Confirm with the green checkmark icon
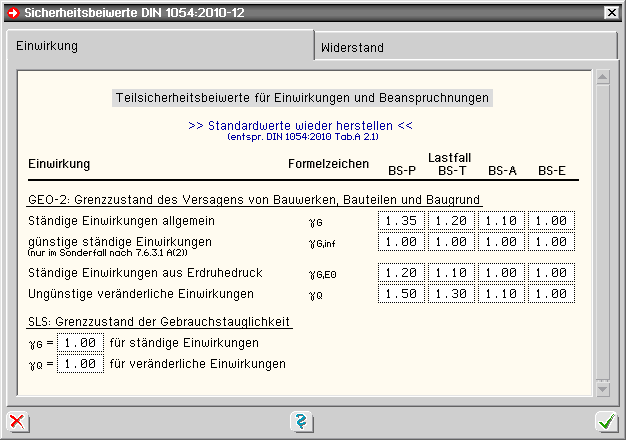This screenshot has height=440, width=626. coord(605,421)
